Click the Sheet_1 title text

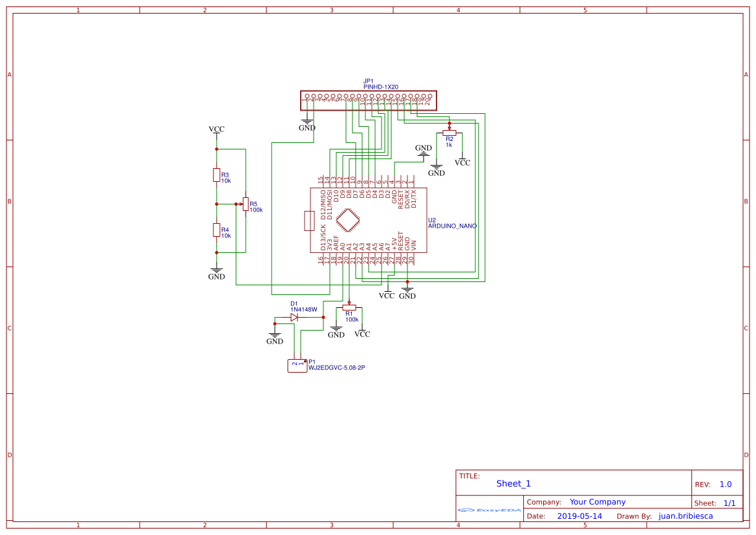[x=512, y=483]
